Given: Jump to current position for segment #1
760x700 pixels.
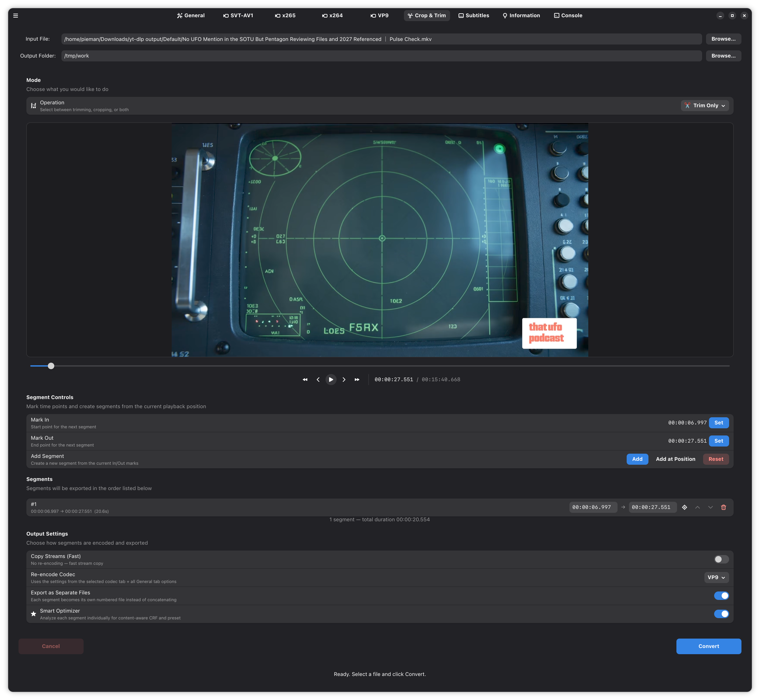Looking at the screenshot, I should [684, 507].
